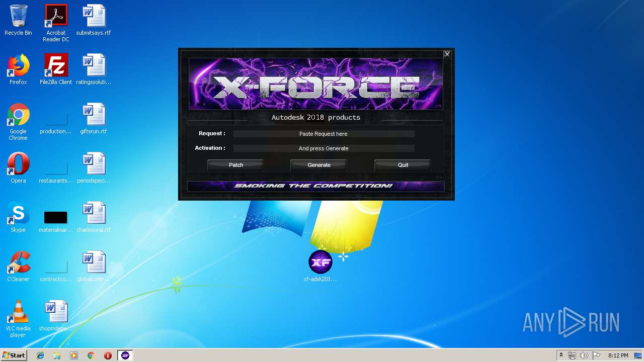This screenshot has height=362, width=644.
Task: Select the materialmar... desktop item
Action: [x=56, y=220]
